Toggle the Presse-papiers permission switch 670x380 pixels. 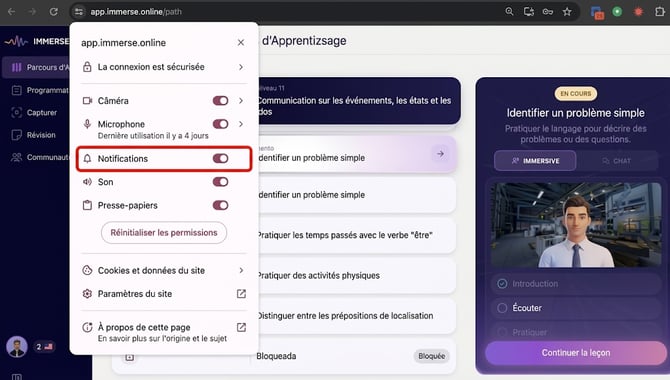pyautogui.click(x=220, y=205)
